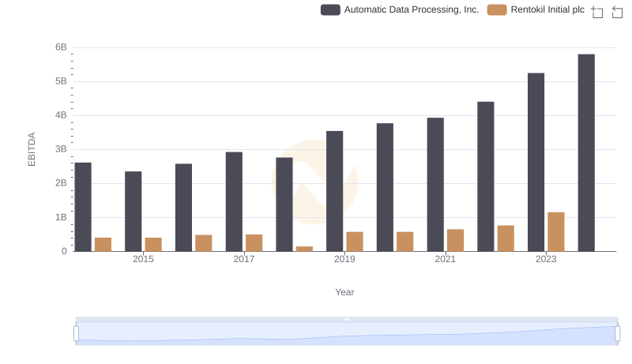
Task: Click the 2024 Automatic Data Processing bar
Action: pyautogui.click(x=586, y=152)
